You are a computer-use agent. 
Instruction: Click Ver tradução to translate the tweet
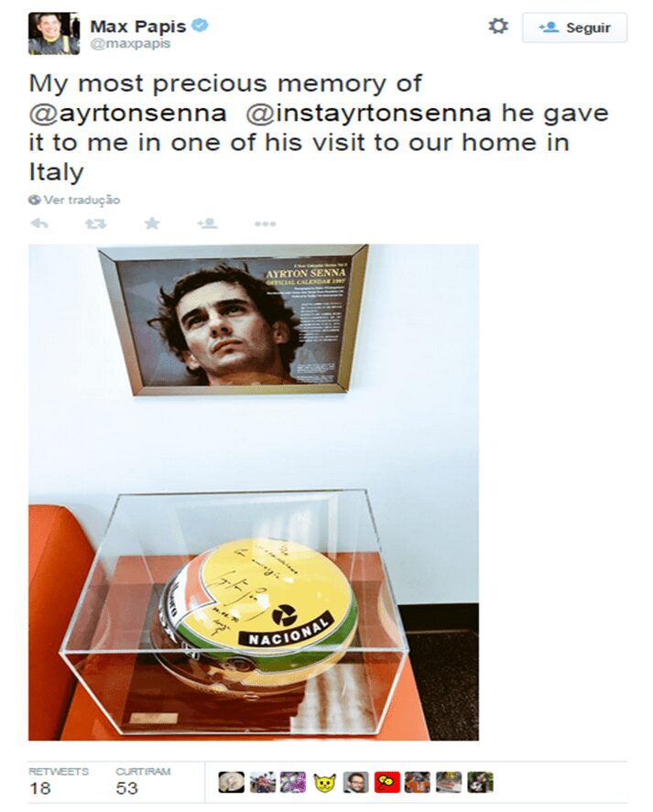(82, 200)
